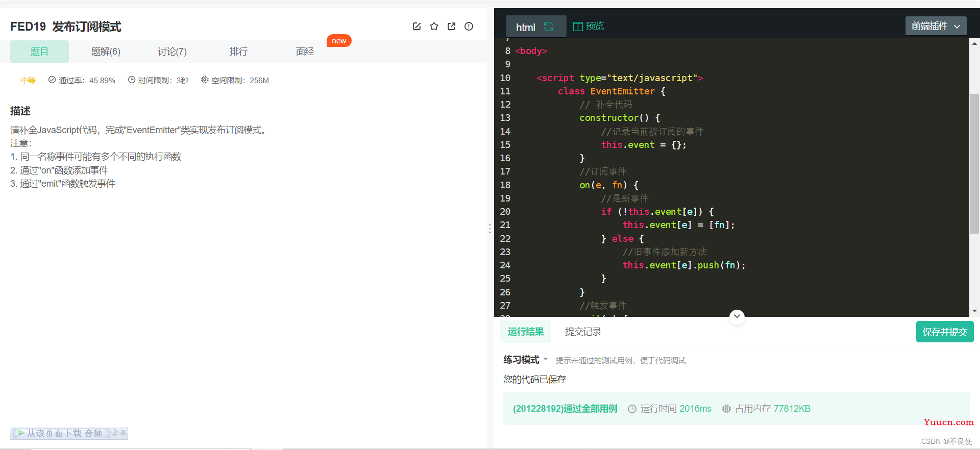Click the 描述 heading
Image resolution: width=980 pixels, height=450 pixels.
20,111
